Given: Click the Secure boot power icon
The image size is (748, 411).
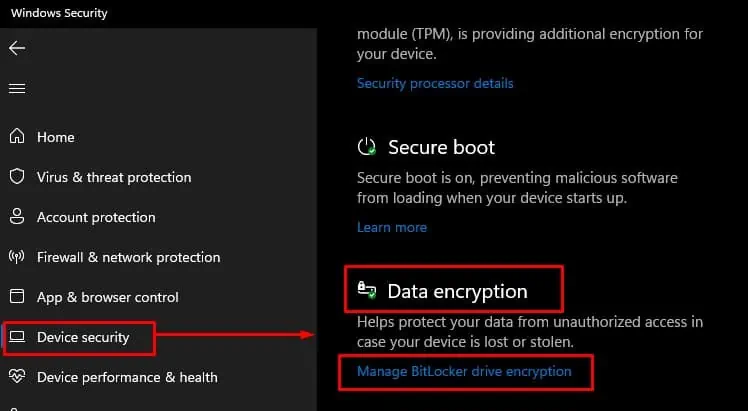Looking at the screenshot, I should click(367, 147).
